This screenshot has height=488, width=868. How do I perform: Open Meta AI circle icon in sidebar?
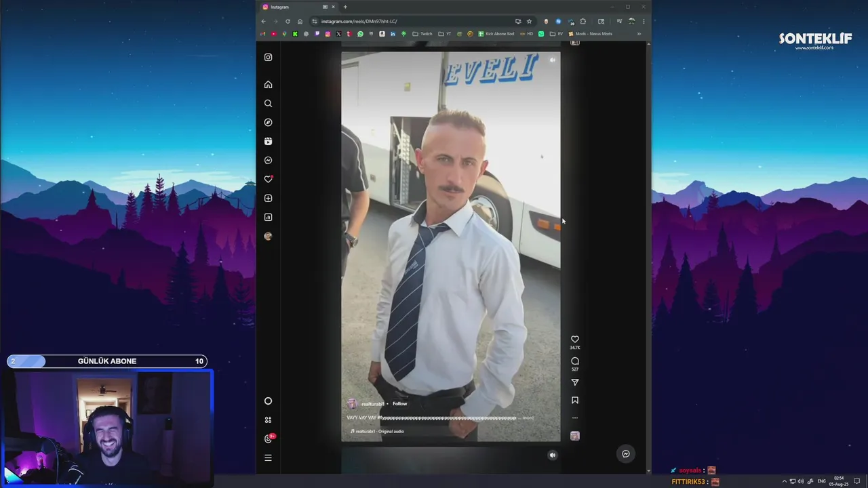pyautogui.click(x=268, y=401)
